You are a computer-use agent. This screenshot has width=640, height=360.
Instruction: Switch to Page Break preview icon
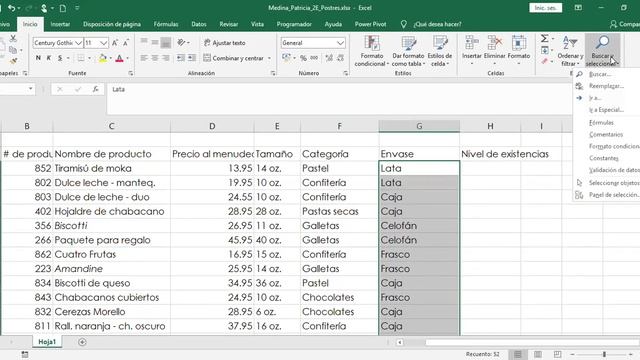tap(558, 354)
